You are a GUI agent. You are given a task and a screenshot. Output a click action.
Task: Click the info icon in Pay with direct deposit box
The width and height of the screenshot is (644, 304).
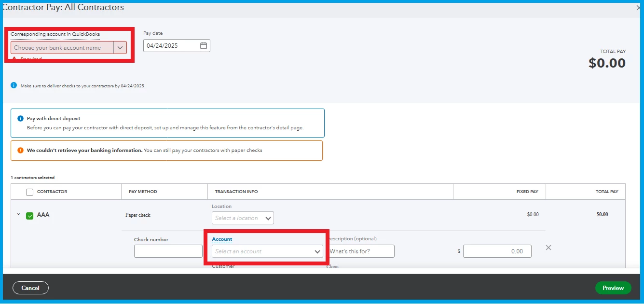pyautogui.click(x=20, y=118)
